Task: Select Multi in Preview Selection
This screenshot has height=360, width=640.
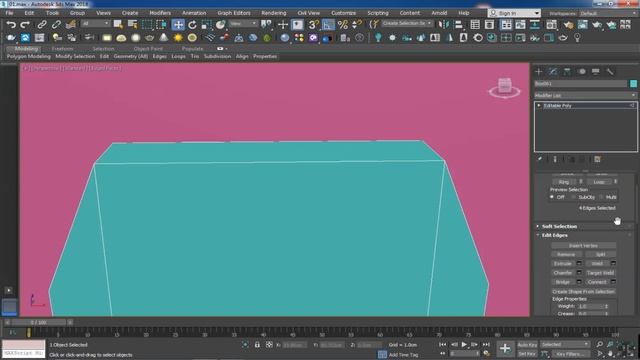Action: [x=601, y=197]
